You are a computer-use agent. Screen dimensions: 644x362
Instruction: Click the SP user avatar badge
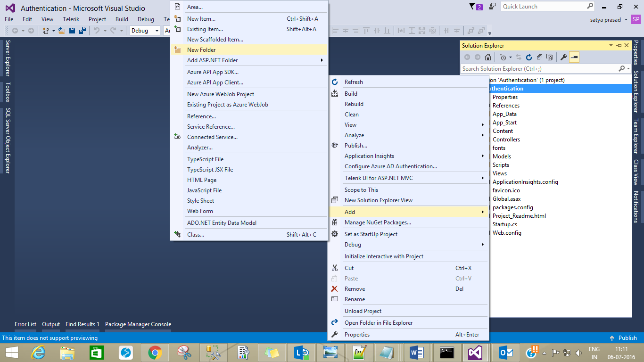[636, 19]
